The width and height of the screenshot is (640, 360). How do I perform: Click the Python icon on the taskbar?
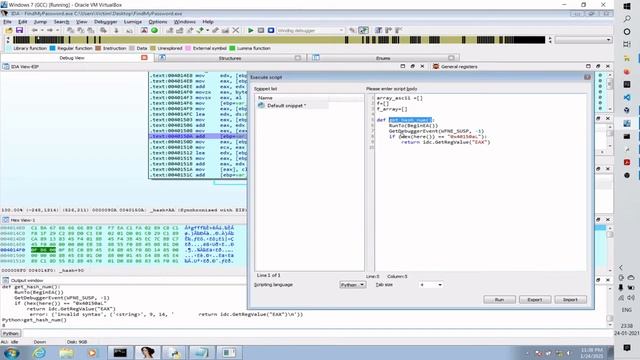[x=176, y=353]
